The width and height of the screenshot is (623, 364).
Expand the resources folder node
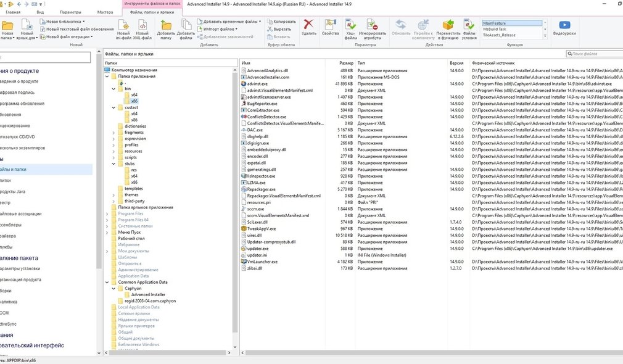113,151
